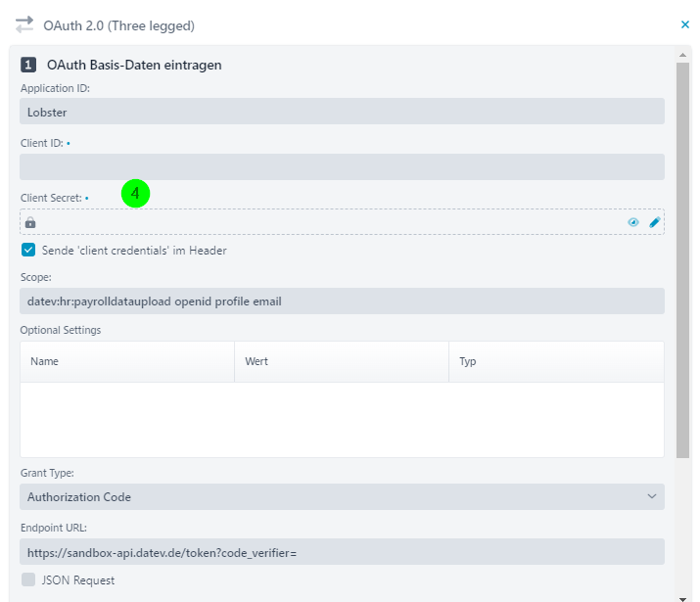Click the OAuth swap arrows icon
Viewport: 700px width, 602px height.
click(x=24, y=25)
